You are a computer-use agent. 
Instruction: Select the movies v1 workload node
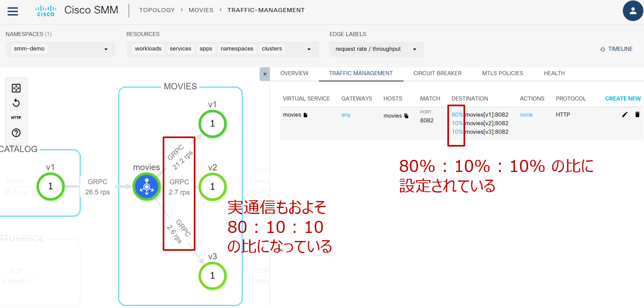(x=212, y=124)
